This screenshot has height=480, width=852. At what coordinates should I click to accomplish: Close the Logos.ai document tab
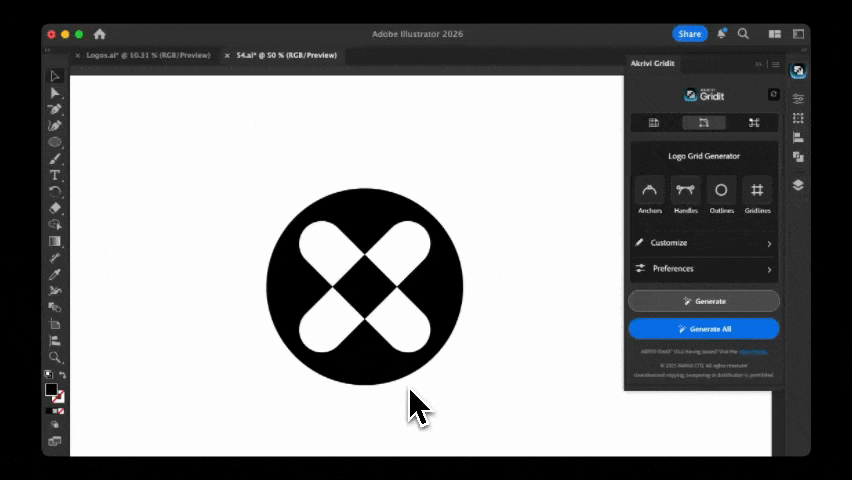coord(78,55)
